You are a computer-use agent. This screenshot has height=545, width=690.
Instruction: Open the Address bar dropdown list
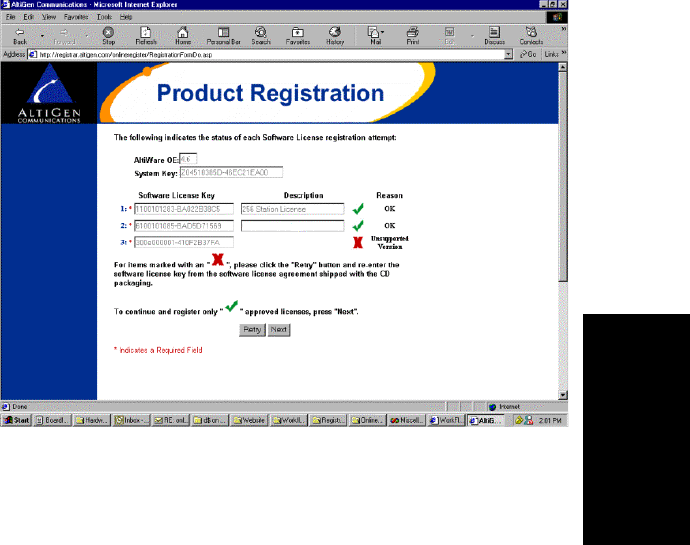509,54
